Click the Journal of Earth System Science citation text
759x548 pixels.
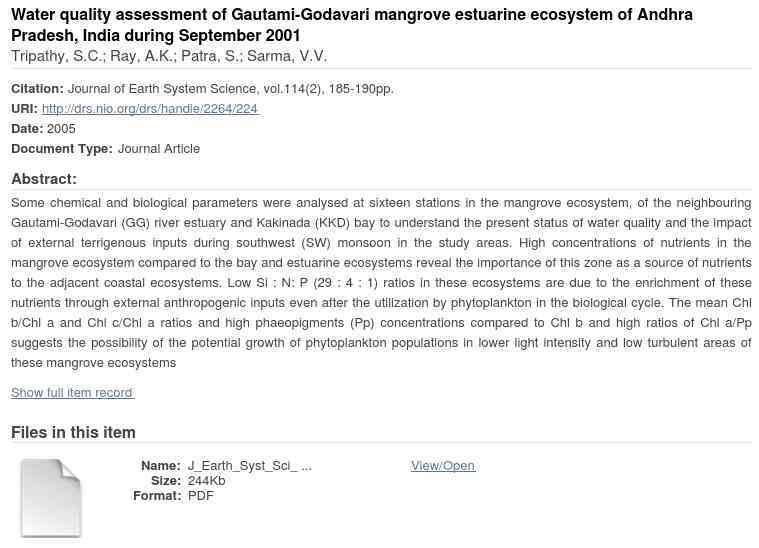click(x=230, y=89)
